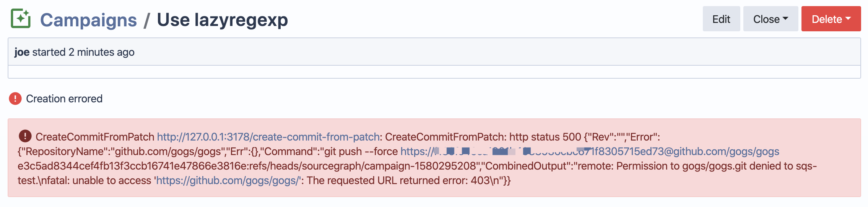Open the Campaigns breadcrumb link
This screenshot has width=868, height=207.
point(88,20)
